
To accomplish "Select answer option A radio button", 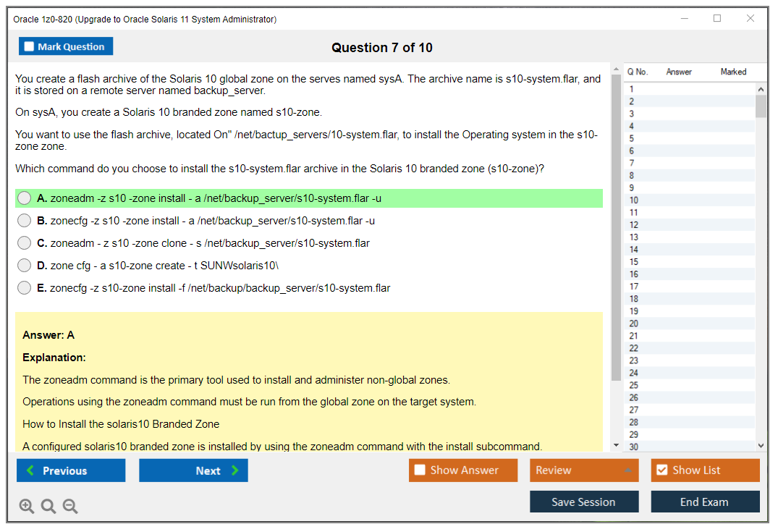I will point(25,198).
